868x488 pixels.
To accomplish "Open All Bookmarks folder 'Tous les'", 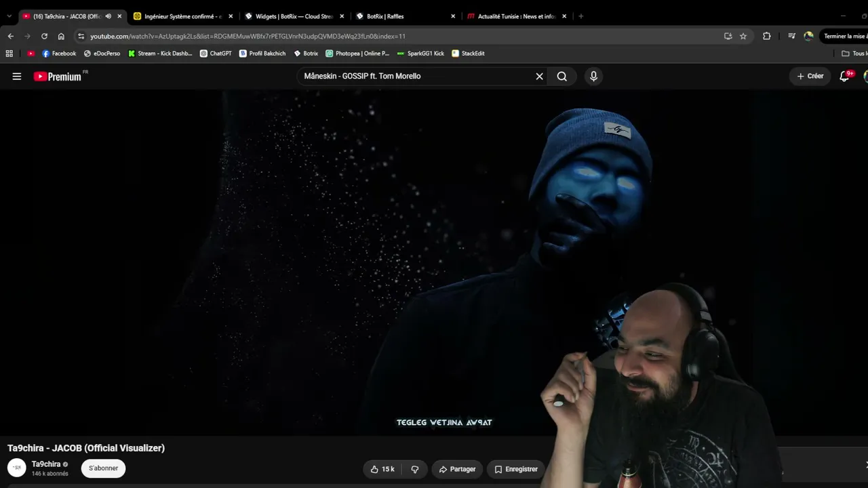I will click(854, 54).
